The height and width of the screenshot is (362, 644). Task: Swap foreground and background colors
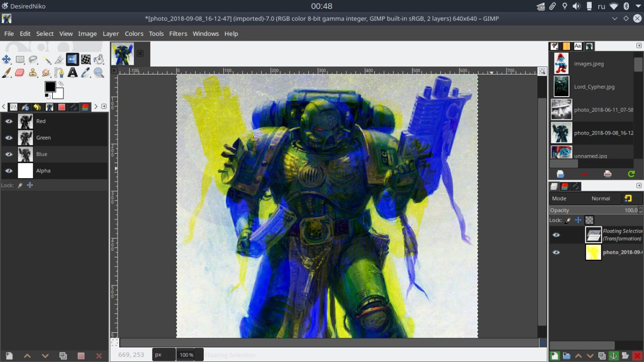60,84
